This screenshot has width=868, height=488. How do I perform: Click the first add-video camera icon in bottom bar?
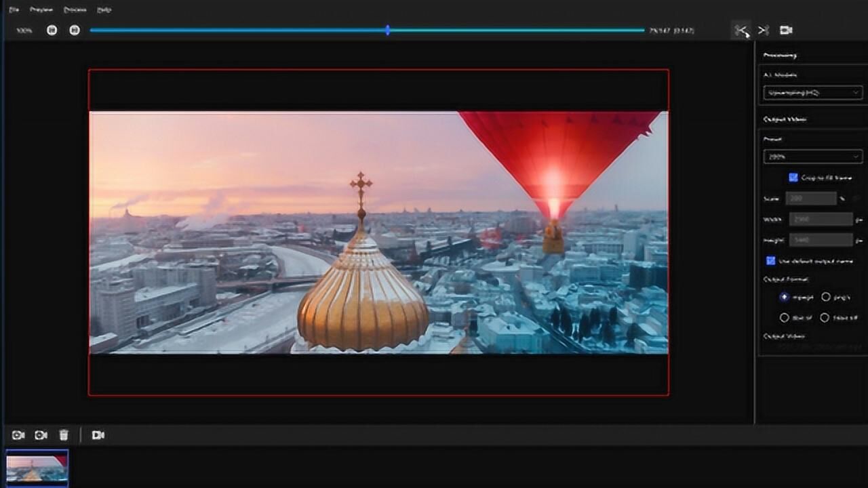[18, 435]
